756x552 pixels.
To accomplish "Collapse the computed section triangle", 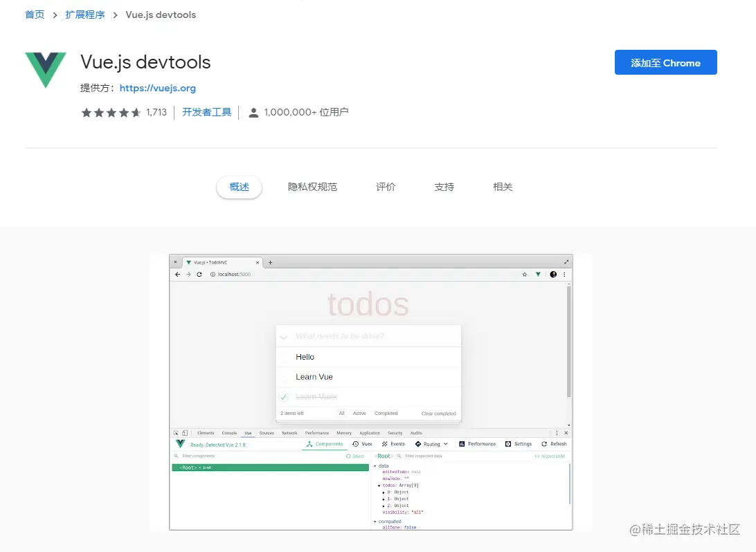I will tap(375, 522).
